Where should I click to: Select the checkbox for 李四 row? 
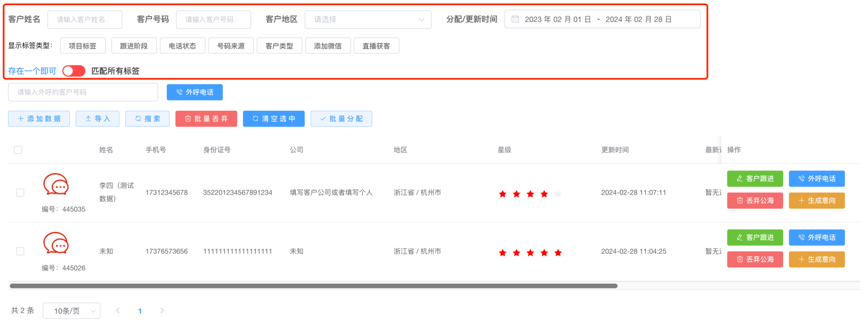coord(20,192)
